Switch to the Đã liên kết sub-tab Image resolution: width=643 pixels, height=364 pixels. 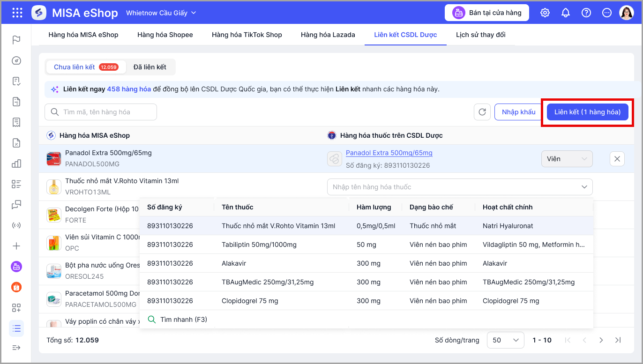click(x=150, y=67)
